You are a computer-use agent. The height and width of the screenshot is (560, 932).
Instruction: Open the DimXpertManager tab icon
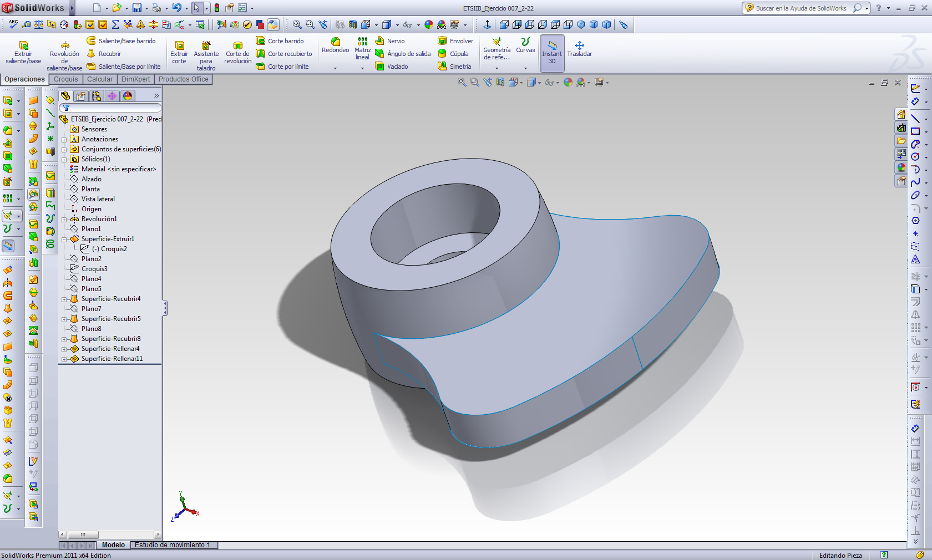click(112, 96)
